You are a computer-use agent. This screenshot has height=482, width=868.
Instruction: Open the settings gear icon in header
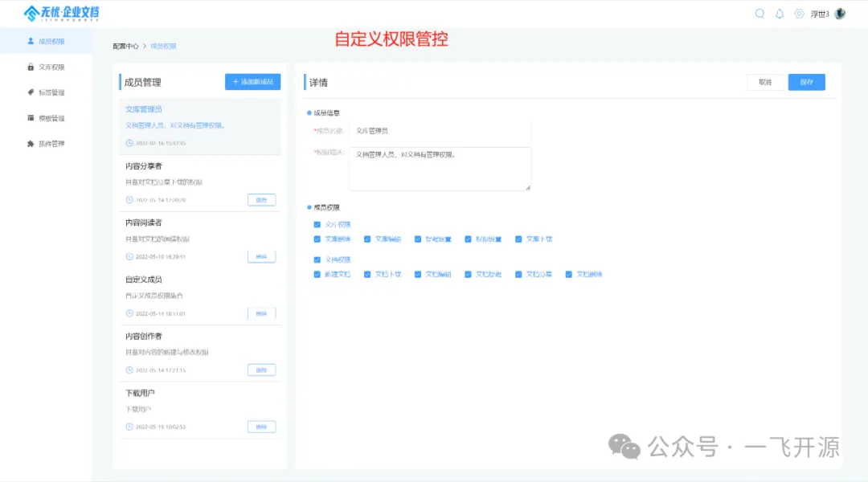click(799, 14)
